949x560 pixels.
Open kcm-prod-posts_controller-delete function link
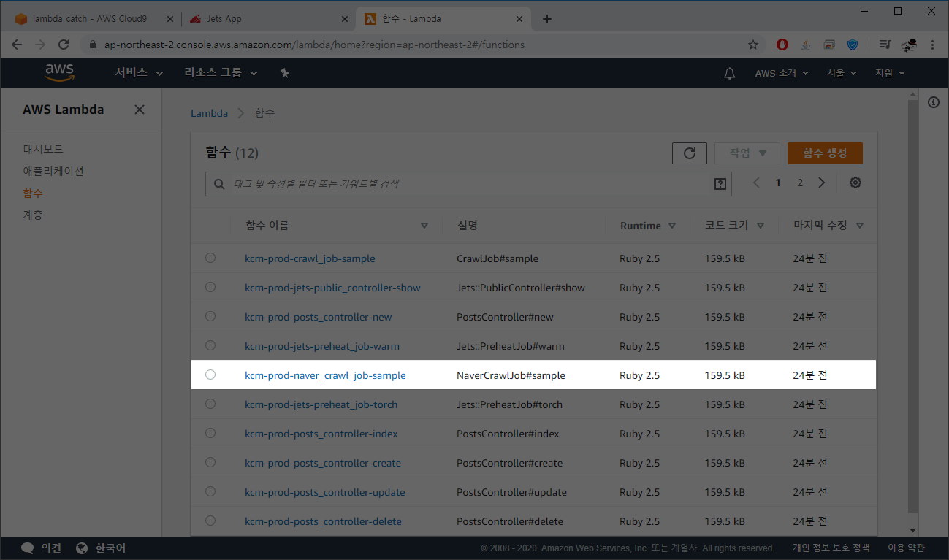pos(323,521)
